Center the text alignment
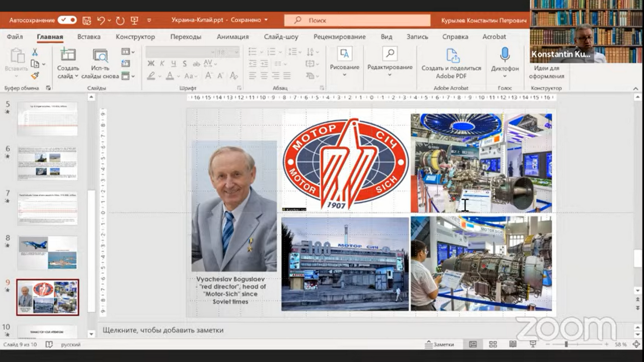 pos(264,76)
